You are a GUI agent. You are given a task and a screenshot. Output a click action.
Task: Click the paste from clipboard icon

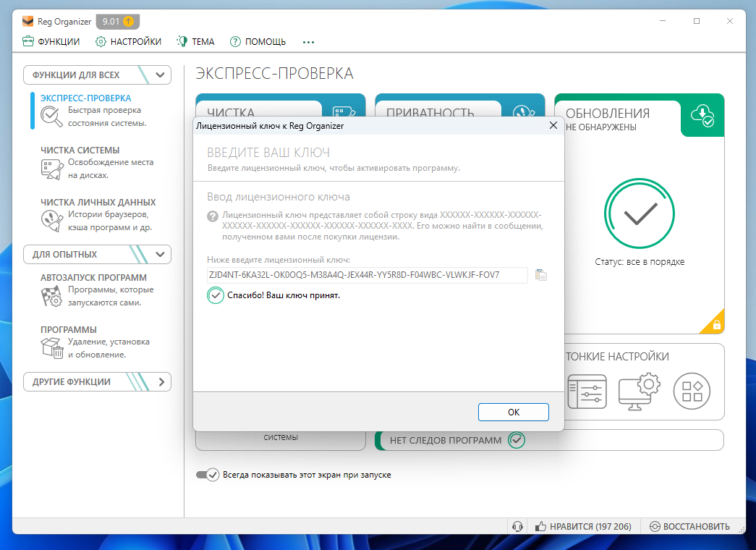click(541, 275)
